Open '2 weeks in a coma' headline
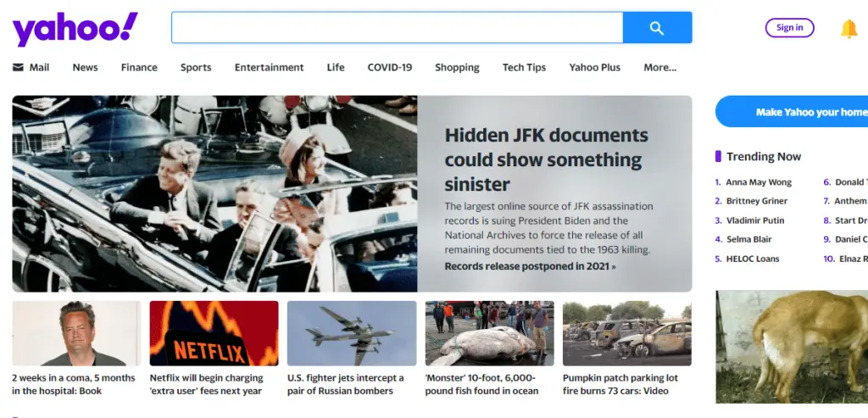This screenshot has height=418, width=868. tap(74, 384)
